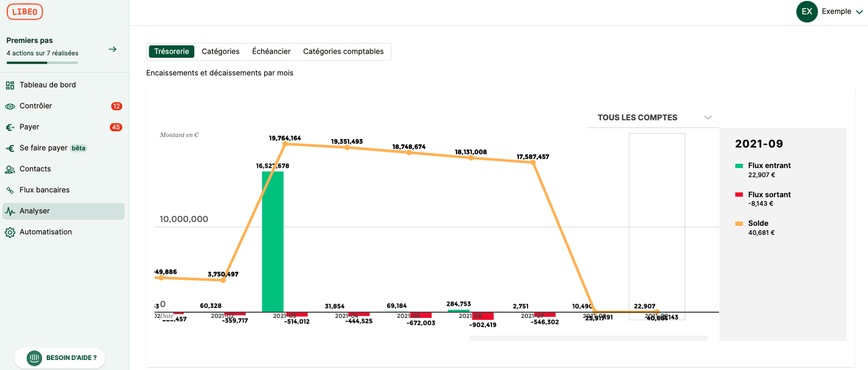Click the Contrôler eye icon
868x370 pixels.
click(10, 106)
